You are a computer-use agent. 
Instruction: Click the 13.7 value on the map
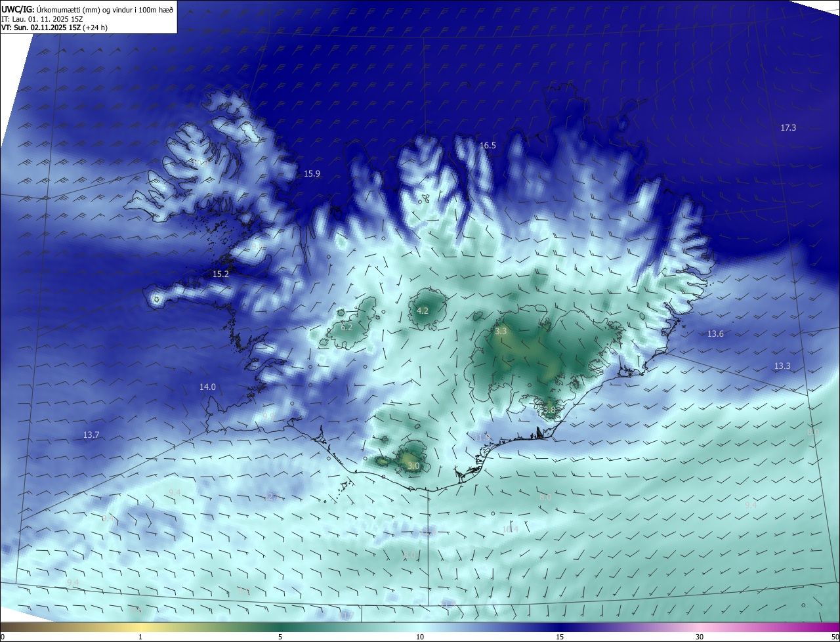(x=91, y=435)
